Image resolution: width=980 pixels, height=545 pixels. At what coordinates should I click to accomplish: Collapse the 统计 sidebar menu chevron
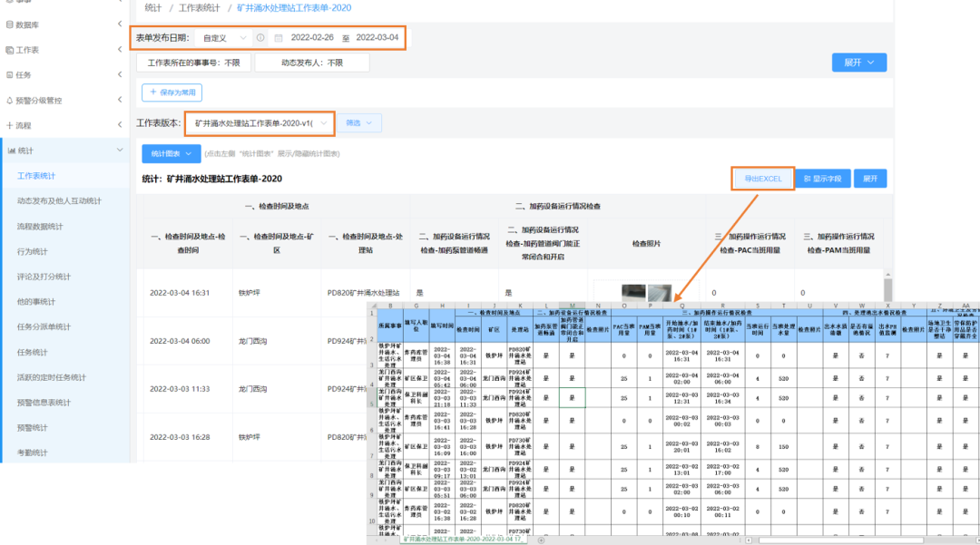pos(120,151)
